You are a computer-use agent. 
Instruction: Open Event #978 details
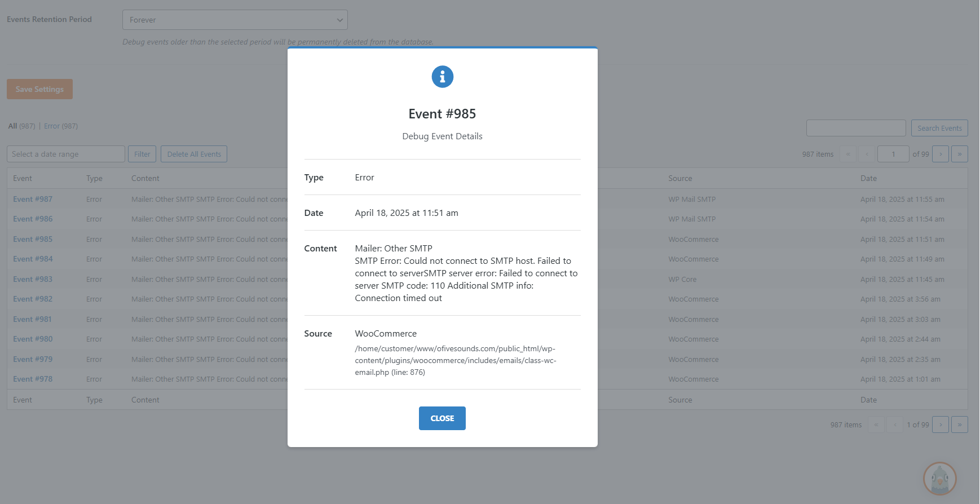point(33,379)
